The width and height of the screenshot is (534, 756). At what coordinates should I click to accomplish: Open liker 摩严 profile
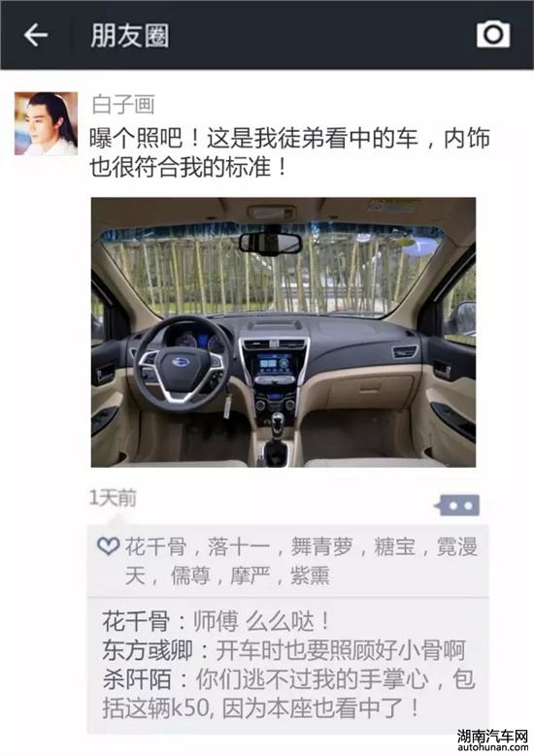click(250, 575)
